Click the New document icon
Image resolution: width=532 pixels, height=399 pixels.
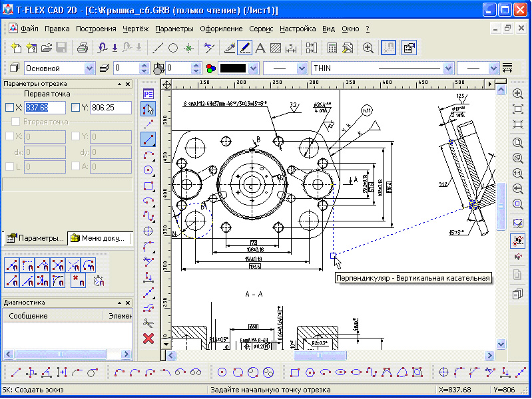click(15, 48)
